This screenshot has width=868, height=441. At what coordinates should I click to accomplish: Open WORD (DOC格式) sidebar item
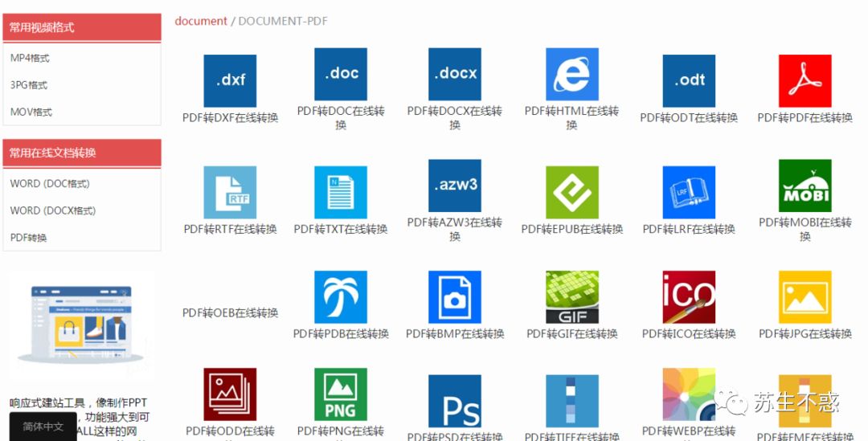50,184
